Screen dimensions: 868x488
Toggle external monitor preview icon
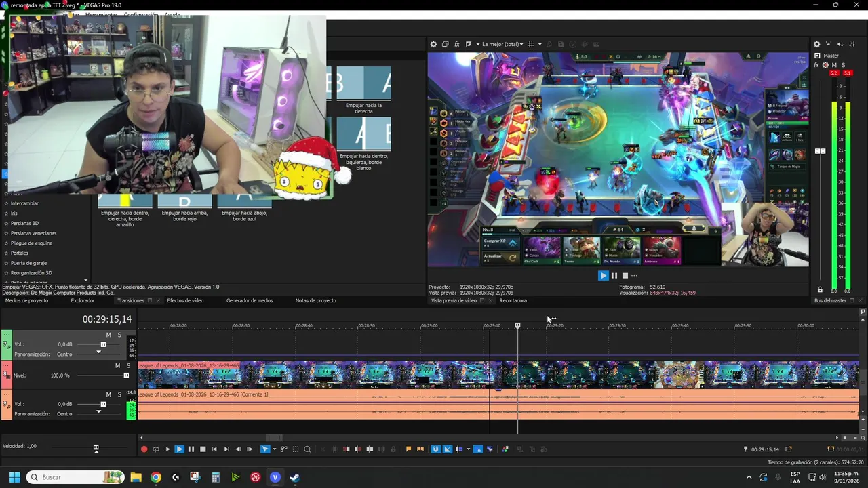(445, 44)
